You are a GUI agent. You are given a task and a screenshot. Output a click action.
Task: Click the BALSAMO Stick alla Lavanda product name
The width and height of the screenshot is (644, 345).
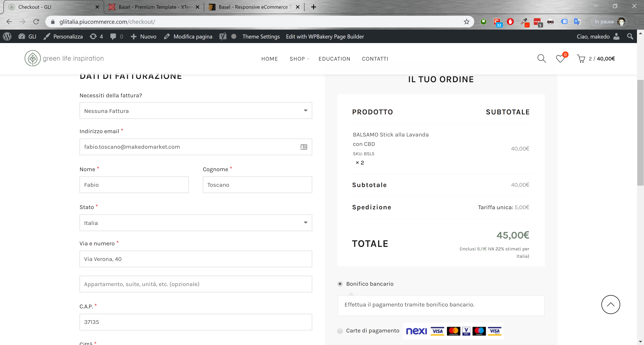click(390, 139)
